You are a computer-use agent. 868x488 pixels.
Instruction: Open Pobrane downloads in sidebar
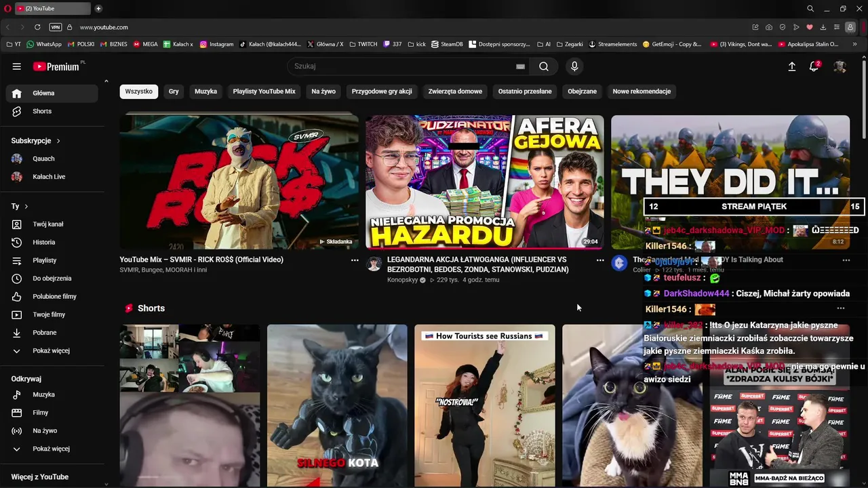[52, 333]
